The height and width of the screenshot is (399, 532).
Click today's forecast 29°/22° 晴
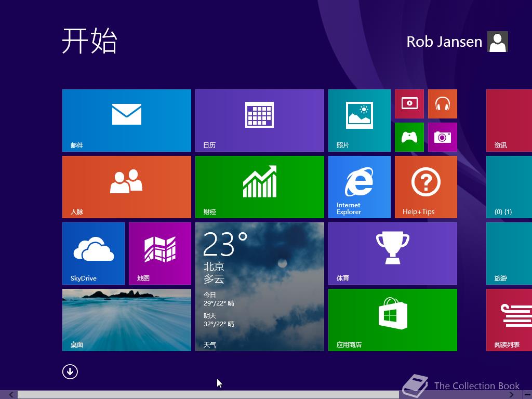(219, 303)
